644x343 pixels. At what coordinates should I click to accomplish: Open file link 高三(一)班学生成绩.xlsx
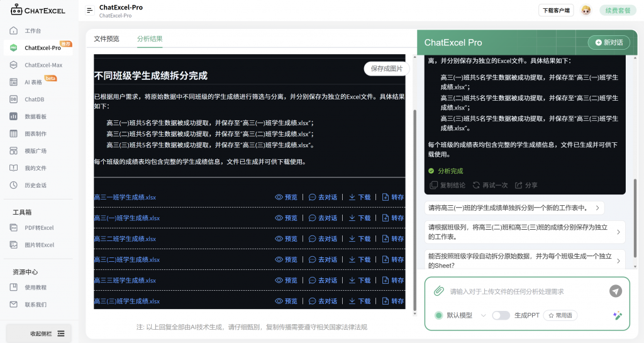[x=127, y=218]
